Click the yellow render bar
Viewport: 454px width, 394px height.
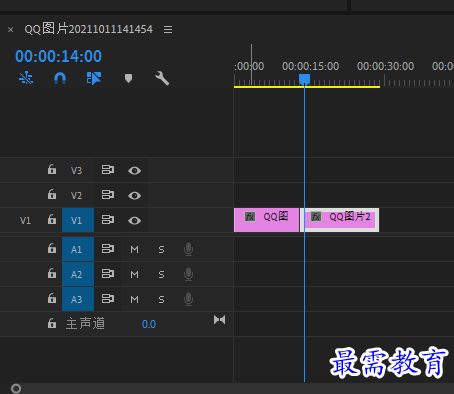[307, 87]
